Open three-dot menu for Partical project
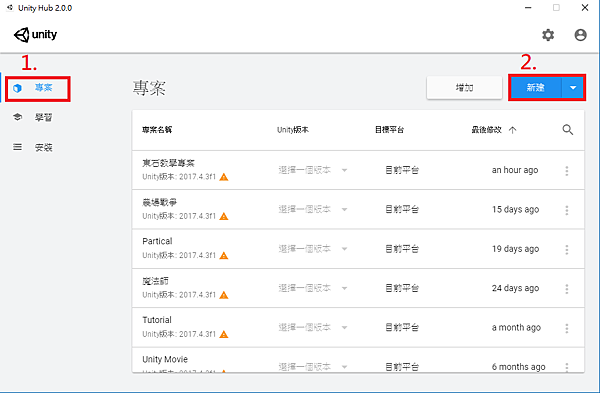 pyautogui.click(x=567, y=249)
